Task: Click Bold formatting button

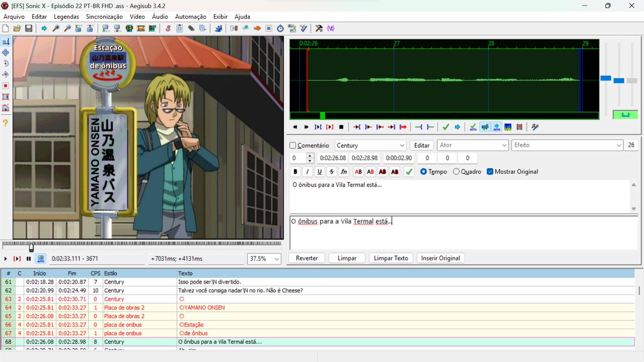Action: 295,172
